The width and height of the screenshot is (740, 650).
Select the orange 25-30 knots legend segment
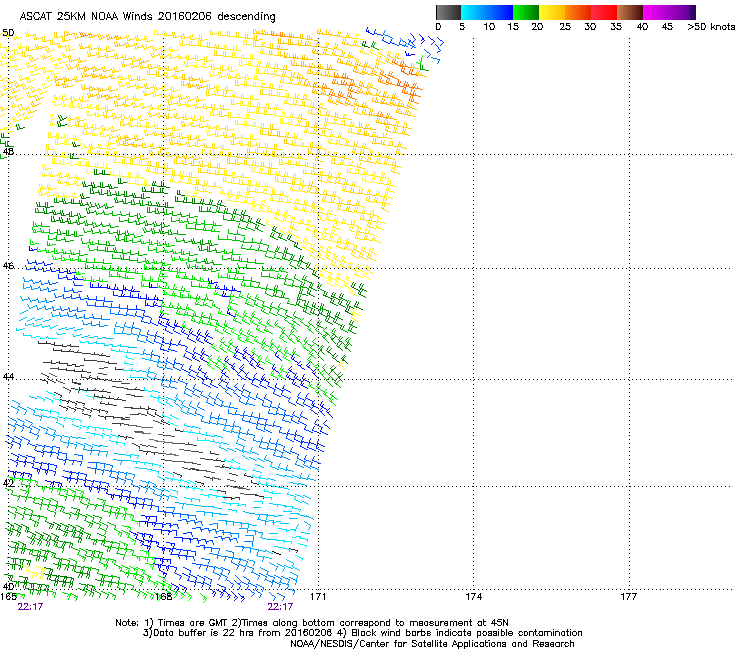pos(578,12)
